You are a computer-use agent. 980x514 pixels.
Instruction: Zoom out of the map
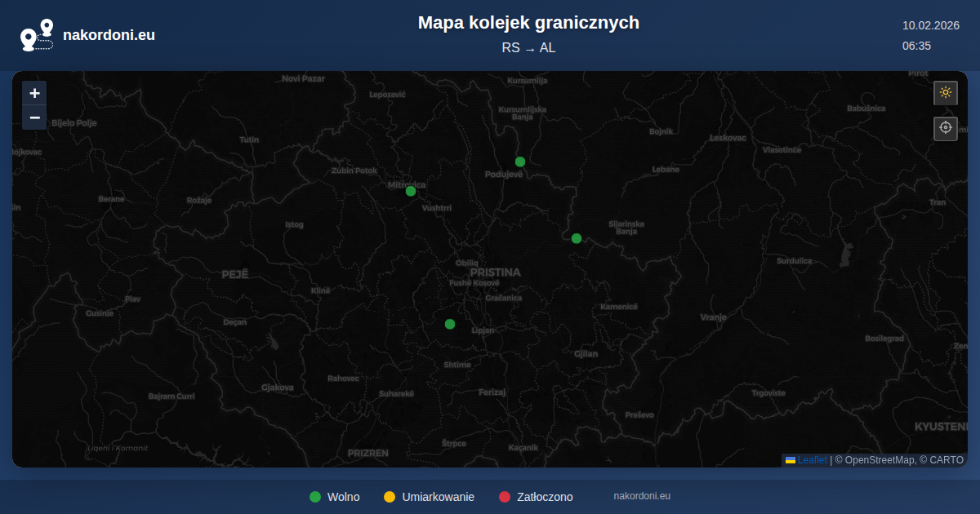34,117
